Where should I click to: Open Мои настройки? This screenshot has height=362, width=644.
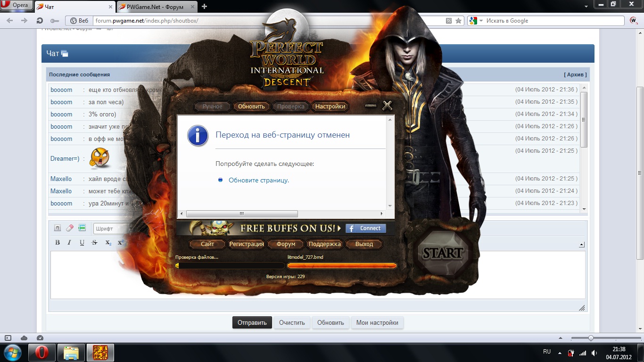(377, 322)
